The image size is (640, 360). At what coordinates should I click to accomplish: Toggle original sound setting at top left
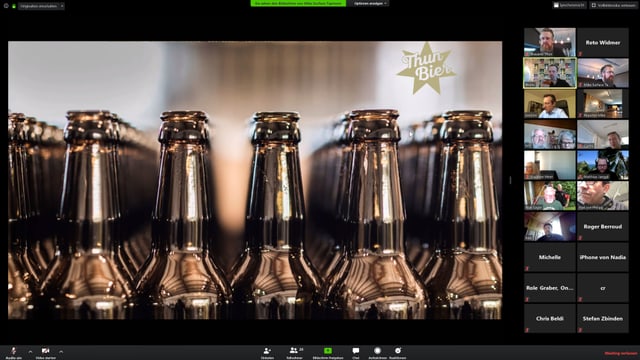pyautogui.click(x=41, y=6)
